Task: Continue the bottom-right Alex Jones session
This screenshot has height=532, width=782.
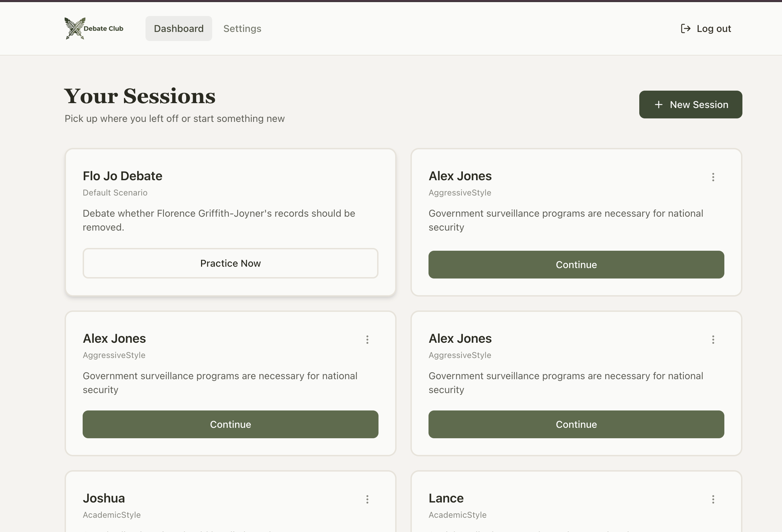Action: 576,424
